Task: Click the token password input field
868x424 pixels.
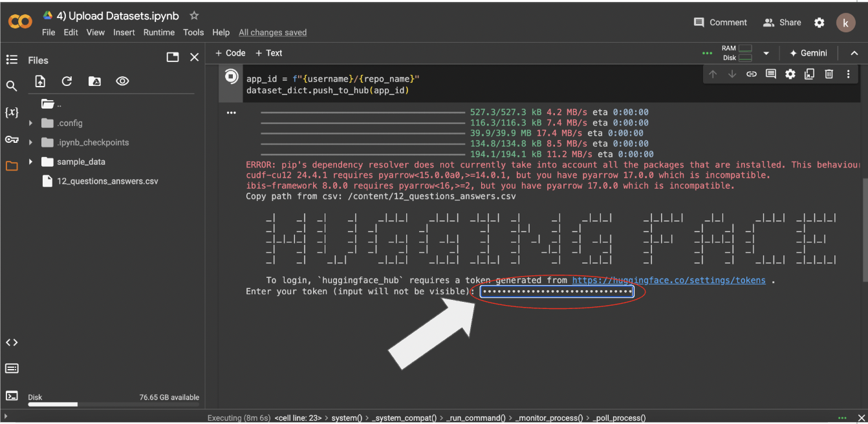Action: (557, 291)
